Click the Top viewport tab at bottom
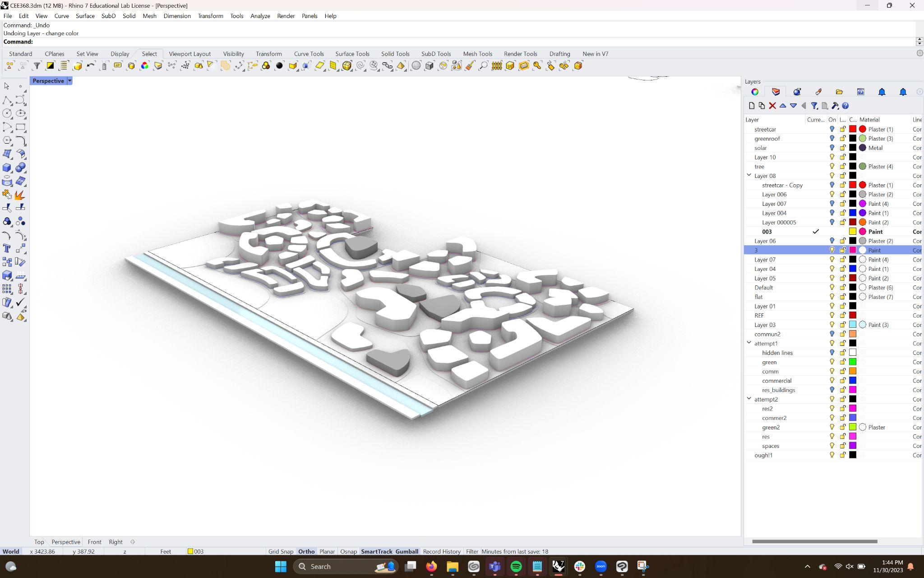The width and height of the screenshot is (924, 578). [x=39, y=542]
